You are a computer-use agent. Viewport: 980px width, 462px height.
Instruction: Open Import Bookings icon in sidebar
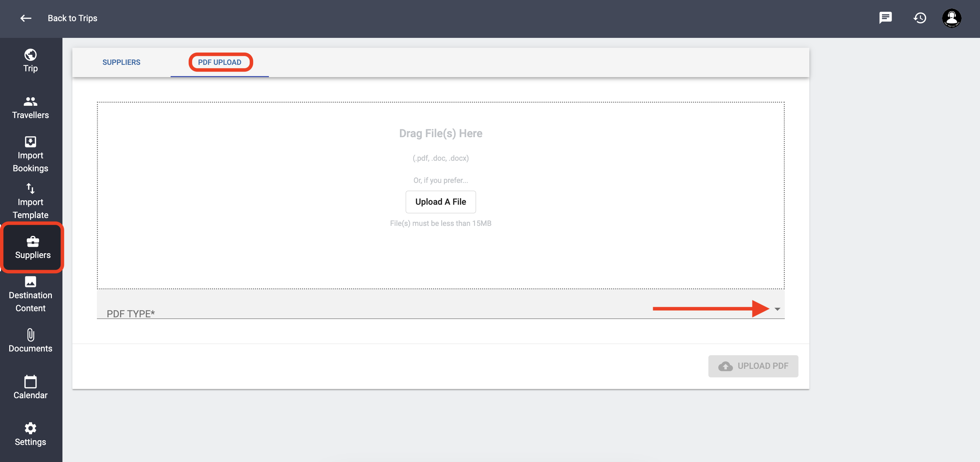pos(30,142)
